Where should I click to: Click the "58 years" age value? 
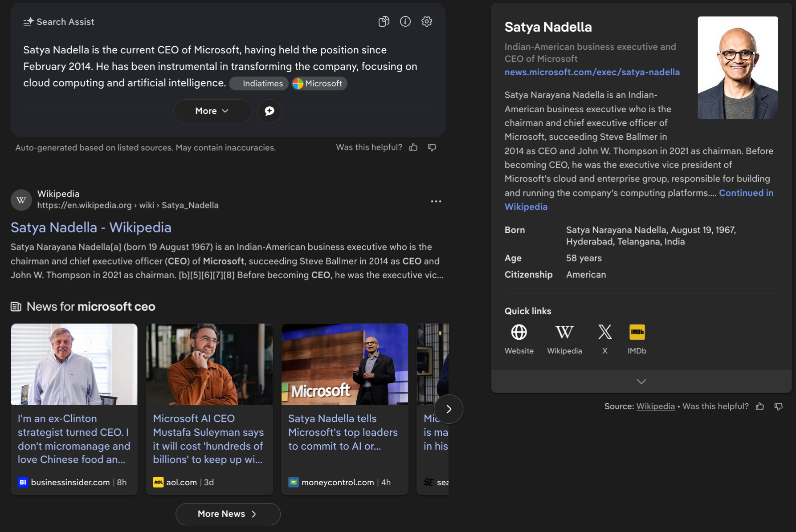pyautogui.click(x=584, y=258)
